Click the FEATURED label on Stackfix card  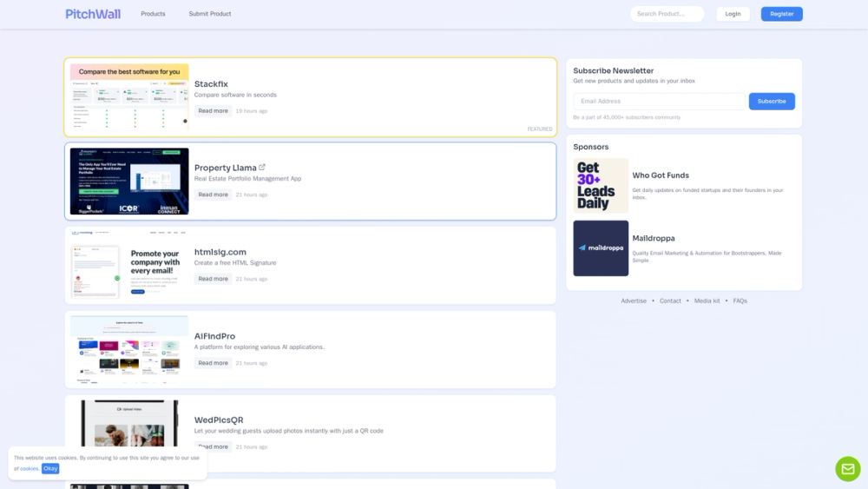[540, 129]
